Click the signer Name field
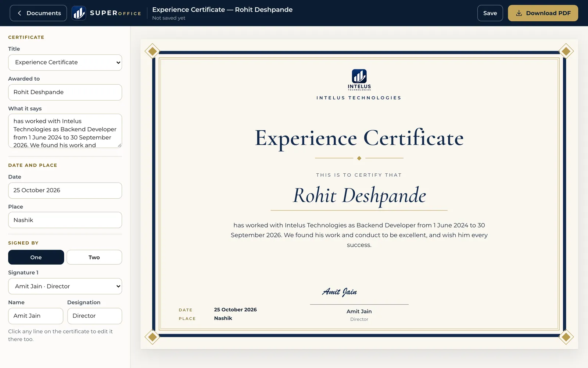The width and height of the screenshot is (588, 368). (36, 316)
